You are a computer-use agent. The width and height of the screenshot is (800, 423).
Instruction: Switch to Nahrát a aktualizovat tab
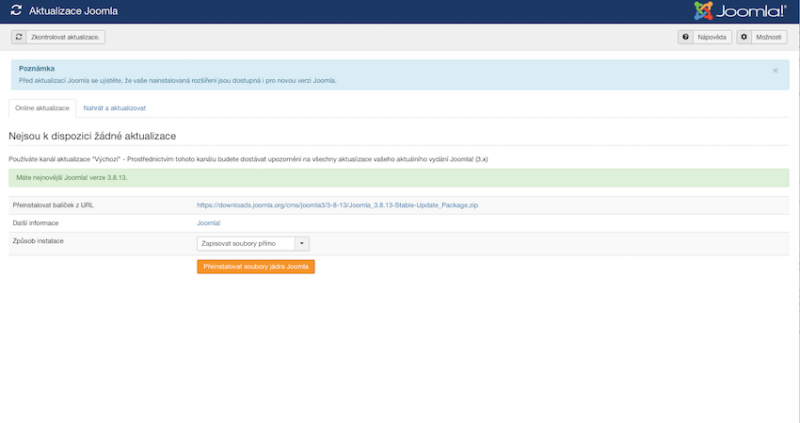click(114, 108)
